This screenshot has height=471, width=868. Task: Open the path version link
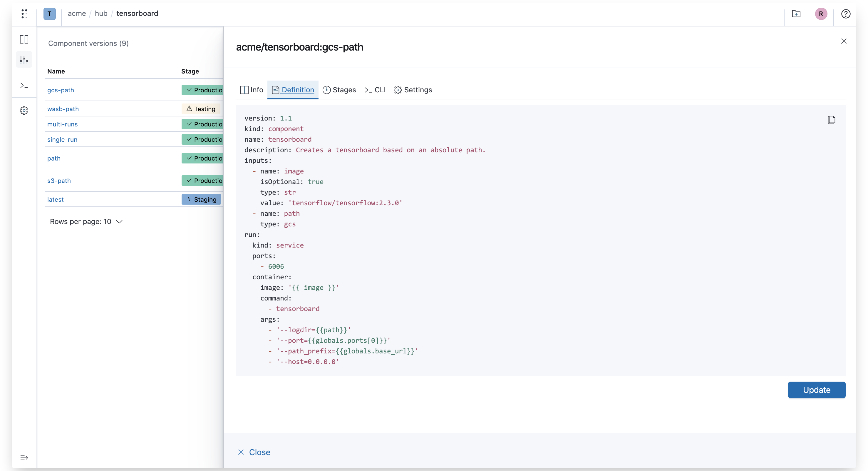point(54,158)
